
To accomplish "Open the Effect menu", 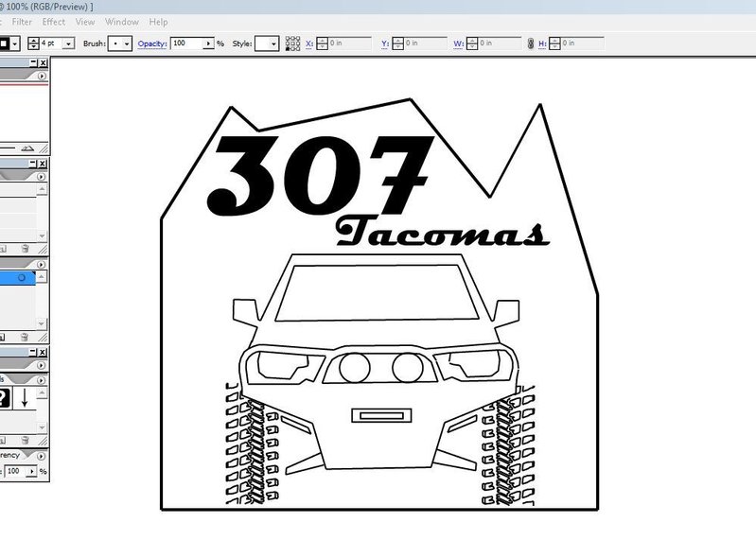I will point(54,22).
